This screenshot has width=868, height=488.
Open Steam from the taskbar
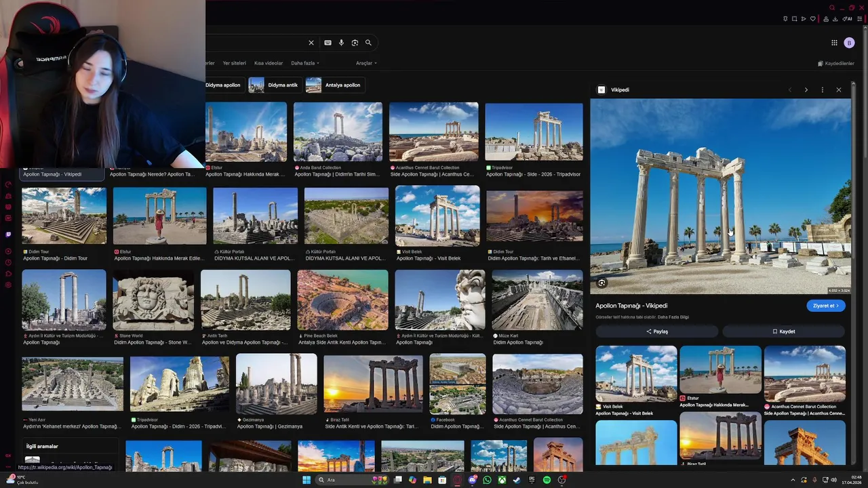(517, 480)
